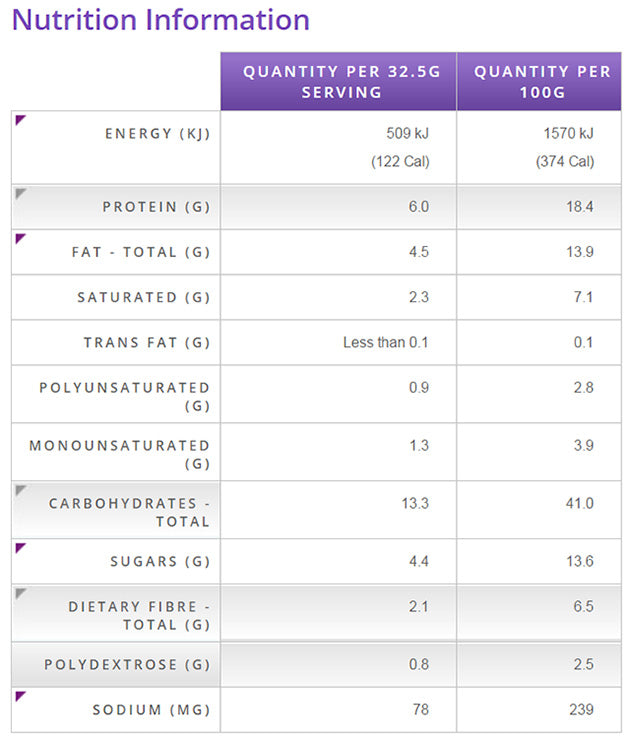Click the Quantity per 32.5g Serving column header
The height and width of the screenshot is (740, 630).
[x=338, y=81]
